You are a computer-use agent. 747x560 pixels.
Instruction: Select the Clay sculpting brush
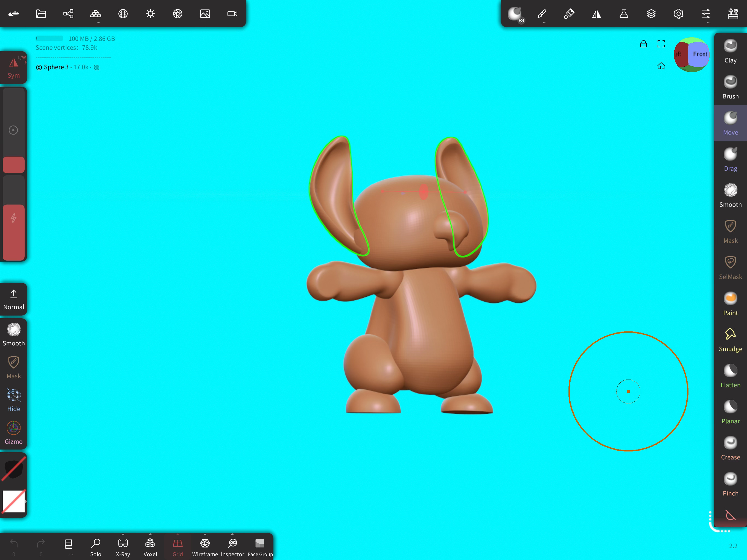coord(730,51)
